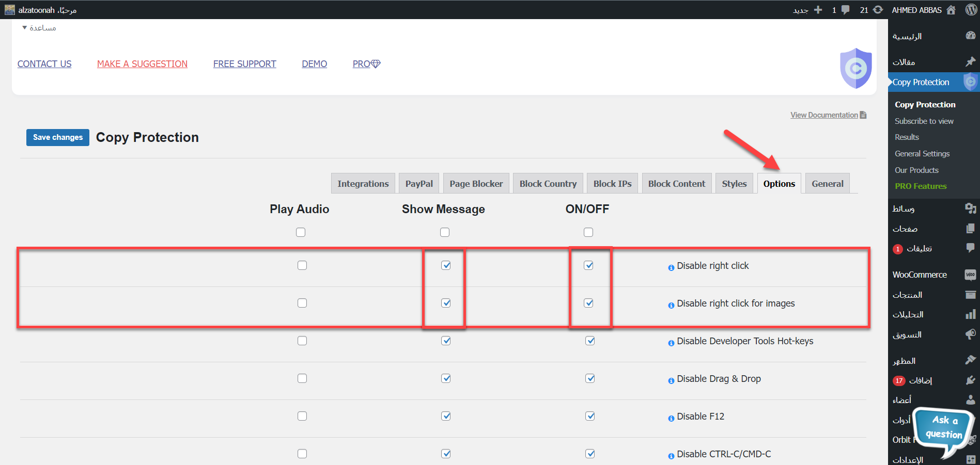This screenshot has width=980, height=465.
Task: Click the Copy Protection shield logo
Action: click(x=855, y=68)
